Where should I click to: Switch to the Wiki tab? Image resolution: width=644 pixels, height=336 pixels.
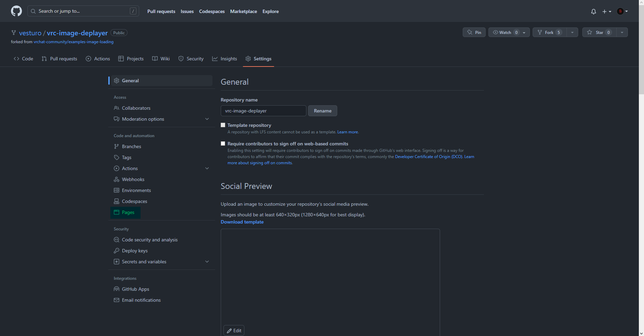[x=161, y=59]
